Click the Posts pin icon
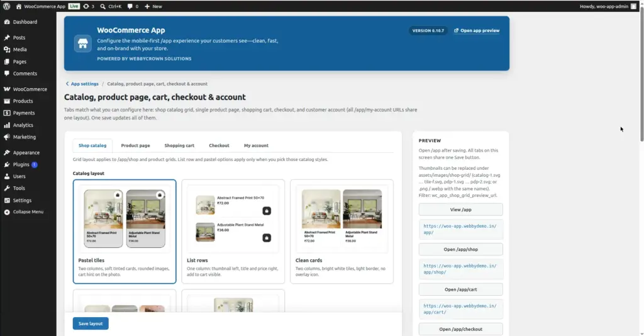Image resolution: width=644 pixels, height=336 pixels. pos(7,37)
